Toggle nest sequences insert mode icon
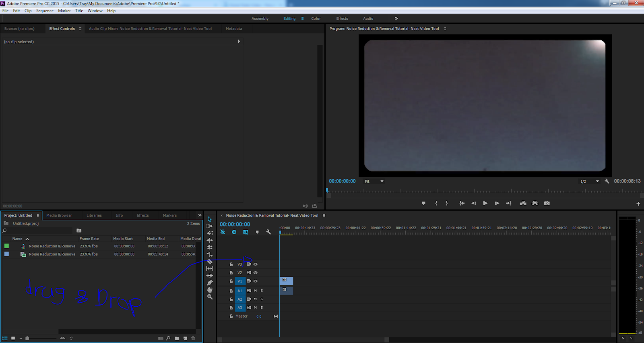This screenshot has height=343, width=644. pyautogui.click(x=223, y=232)
